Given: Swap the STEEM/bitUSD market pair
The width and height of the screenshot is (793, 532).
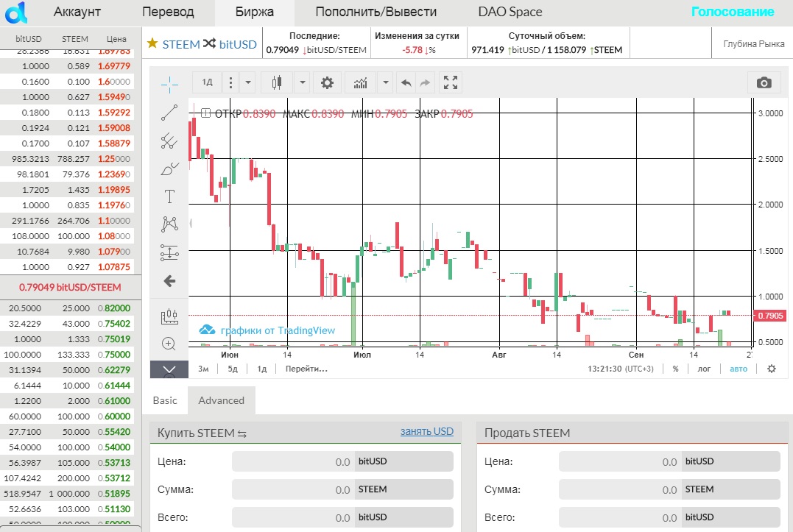Looking at the screenshot, I should coord(209,43).
